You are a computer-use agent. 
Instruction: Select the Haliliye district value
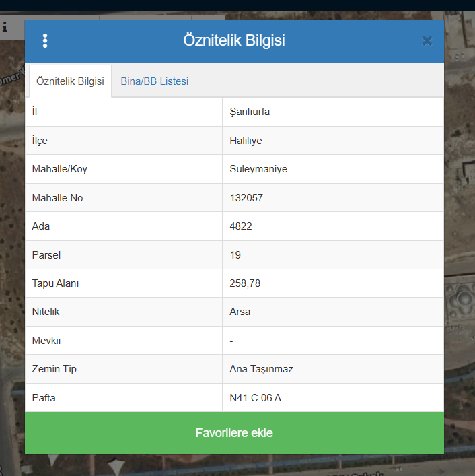pos(246,141)
